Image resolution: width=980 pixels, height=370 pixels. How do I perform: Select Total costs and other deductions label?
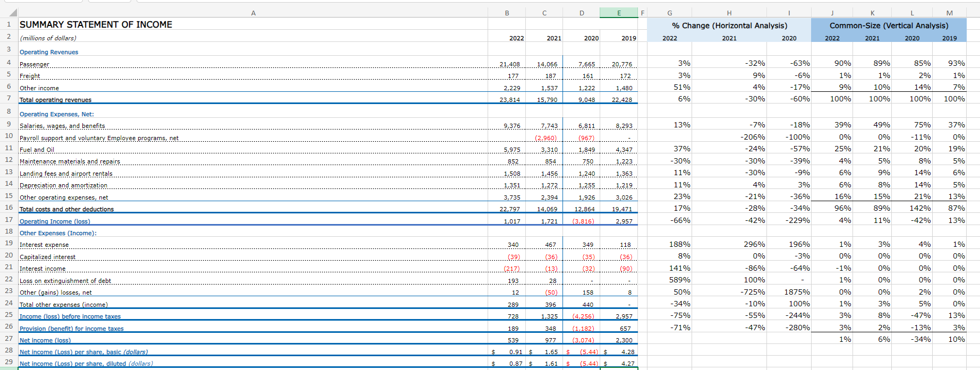pyautogui.click(x=66, y=209)
